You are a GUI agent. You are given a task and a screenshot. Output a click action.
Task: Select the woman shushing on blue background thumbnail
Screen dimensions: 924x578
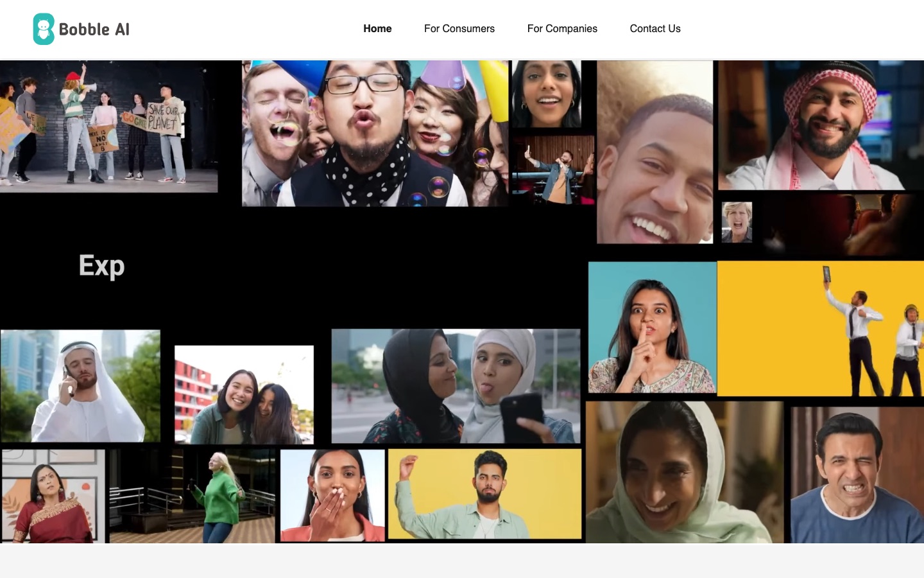(x=652, y=328)
